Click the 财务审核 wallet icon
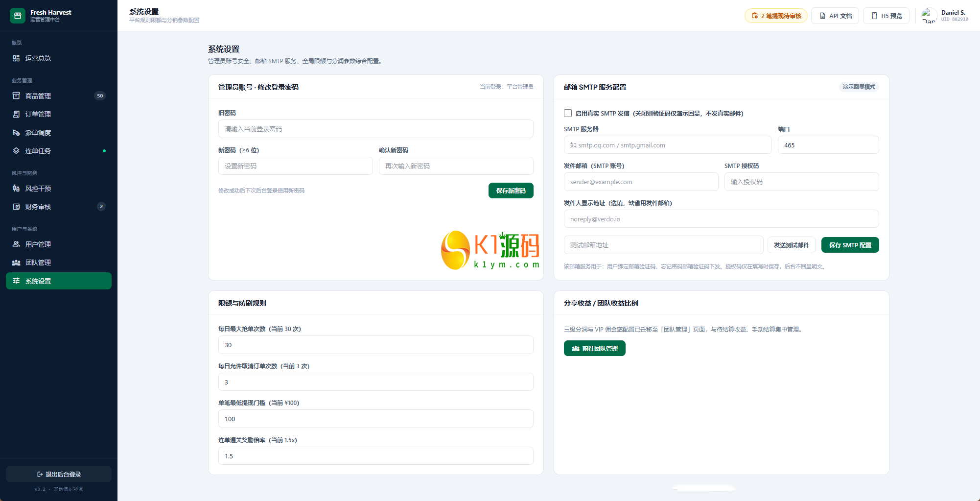Viewport: 980px width, 501px height. pos(16,207)
